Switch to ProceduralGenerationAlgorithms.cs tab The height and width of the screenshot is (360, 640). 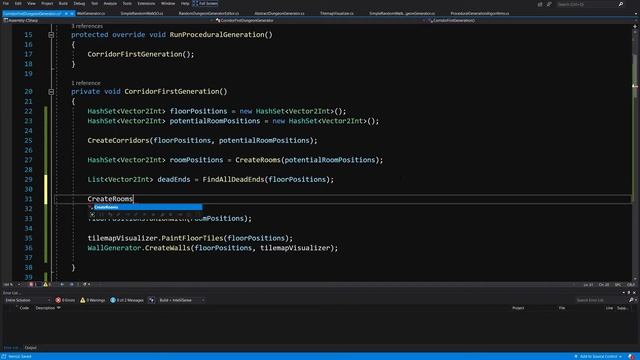click(x=480, y=13)
